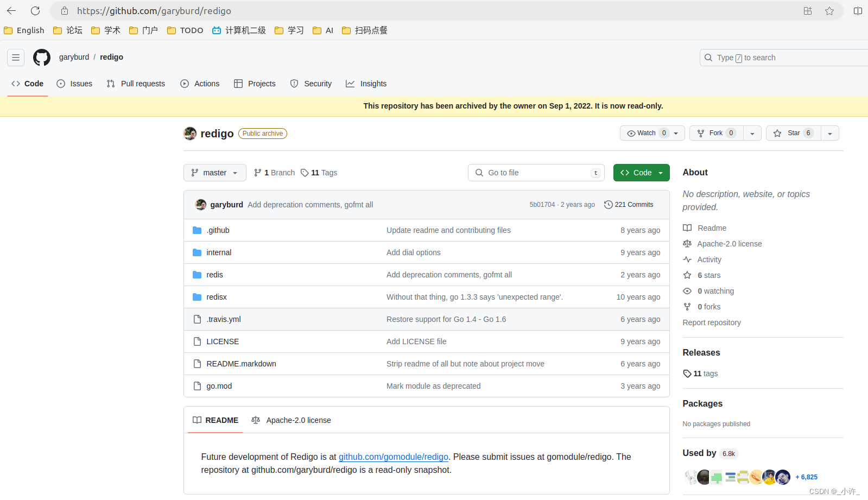868x500 pixels.
Task: Open the .travis.yml file
Action: [224, 319]
